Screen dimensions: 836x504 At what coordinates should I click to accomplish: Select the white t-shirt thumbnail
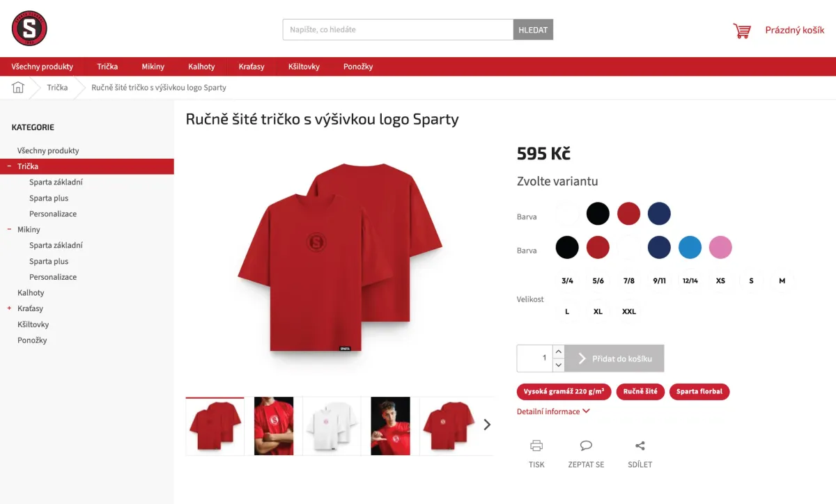click(332, 426)
